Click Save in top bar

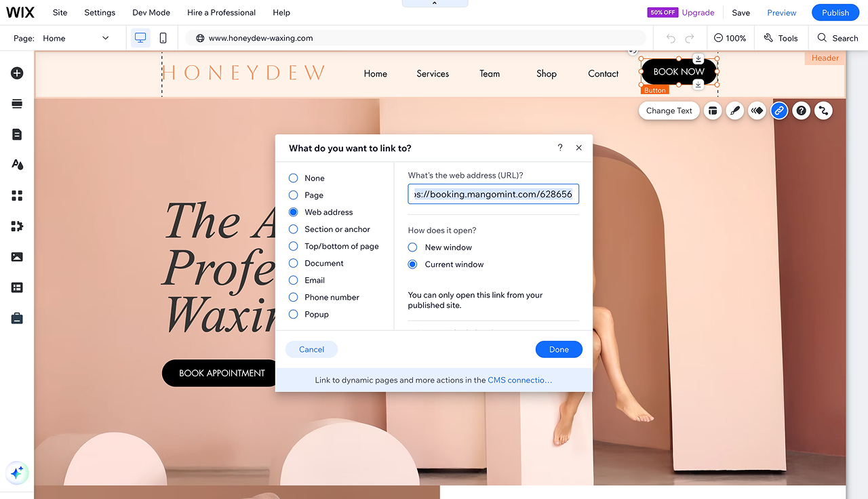741,12
